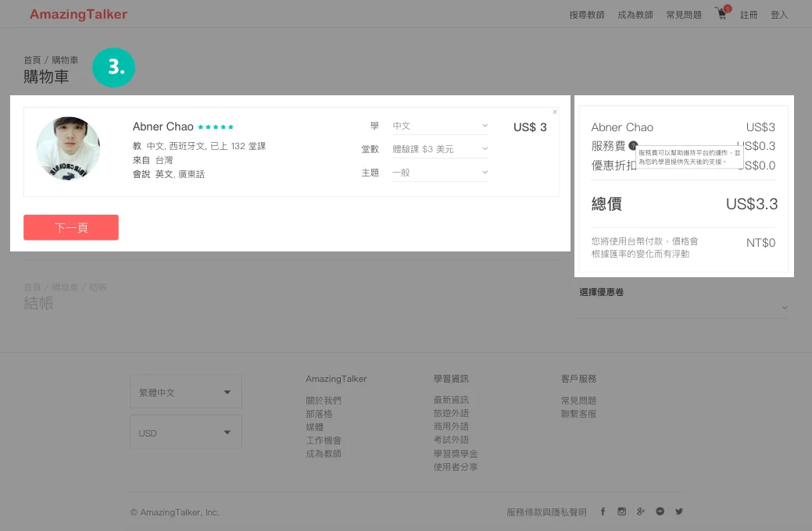812x531 pixels.
Task: Click the NT$0 converted price text
Action: point(760,243)
